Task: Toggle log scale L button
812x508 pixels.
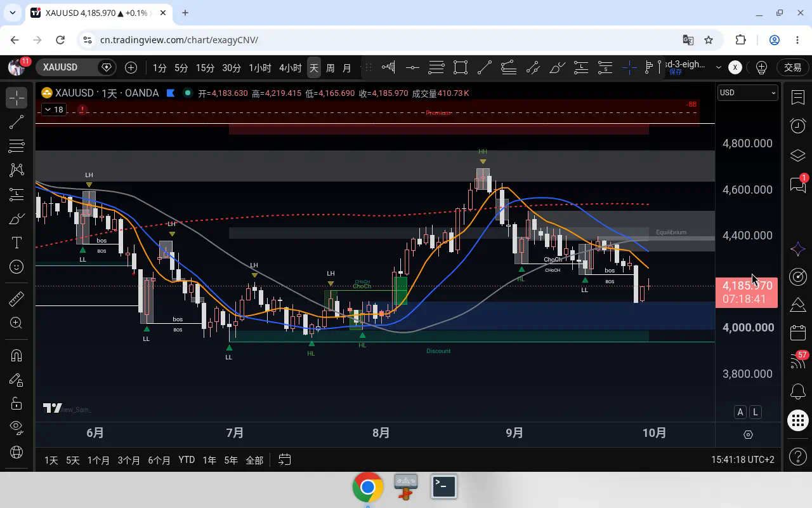Action: point(755,412)
